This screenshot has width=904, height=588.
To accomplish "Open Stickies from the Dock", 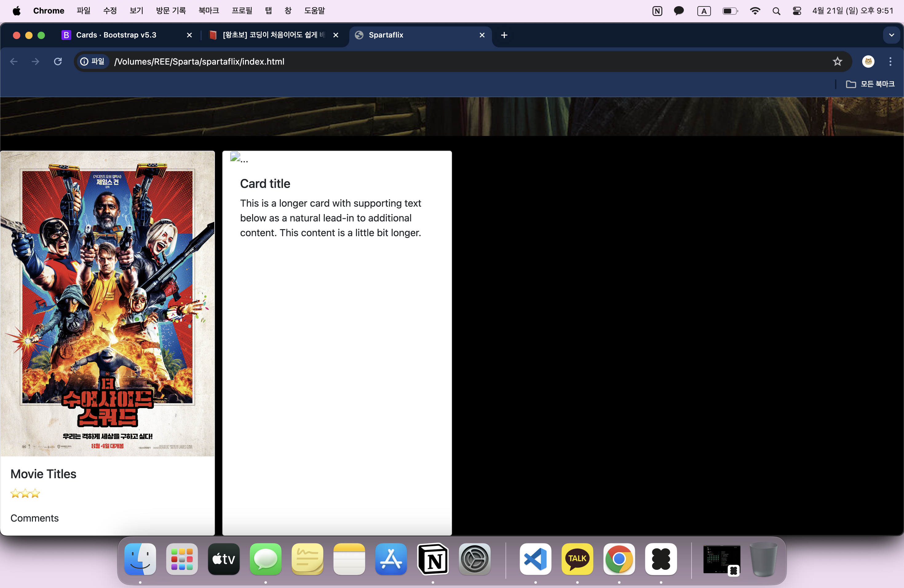I will tap(307, 559).
